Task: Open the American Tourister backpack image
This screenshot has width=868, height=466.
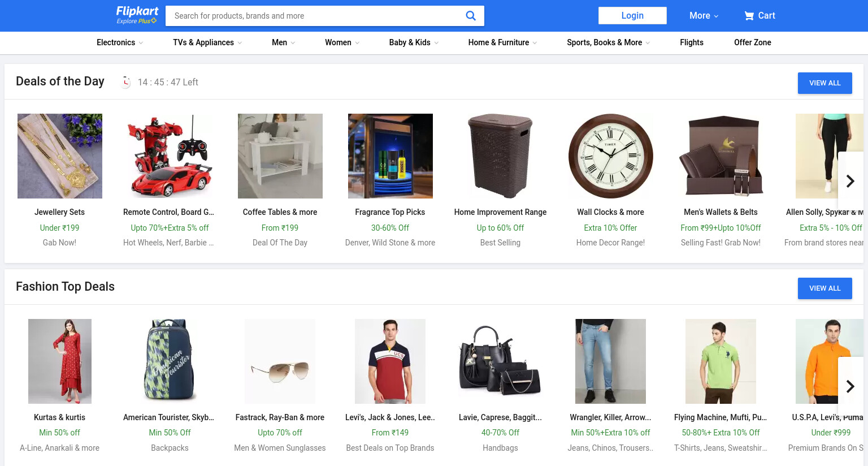Action: click(170, 361)
